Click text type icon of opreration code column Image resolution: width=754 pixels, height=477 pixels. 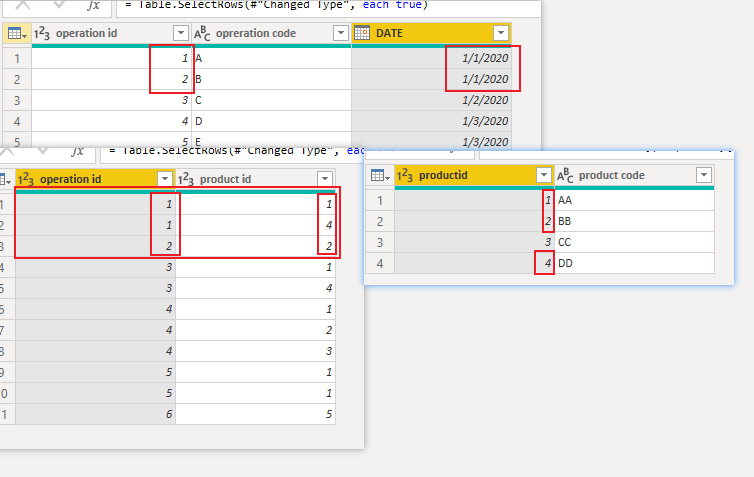[x=202, y=33]
